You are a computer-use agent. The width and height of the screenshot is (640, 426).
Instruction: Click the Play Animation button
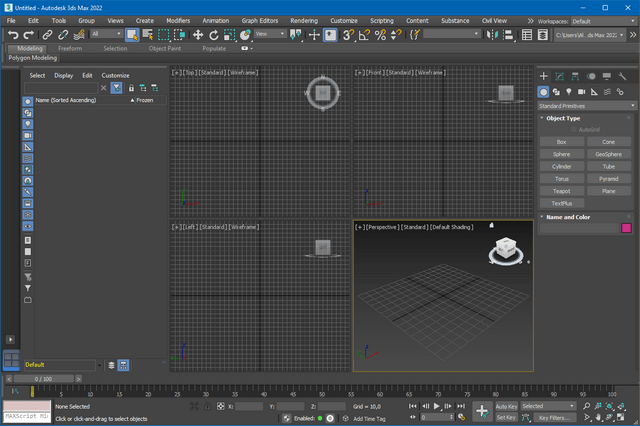click(438, 407)
